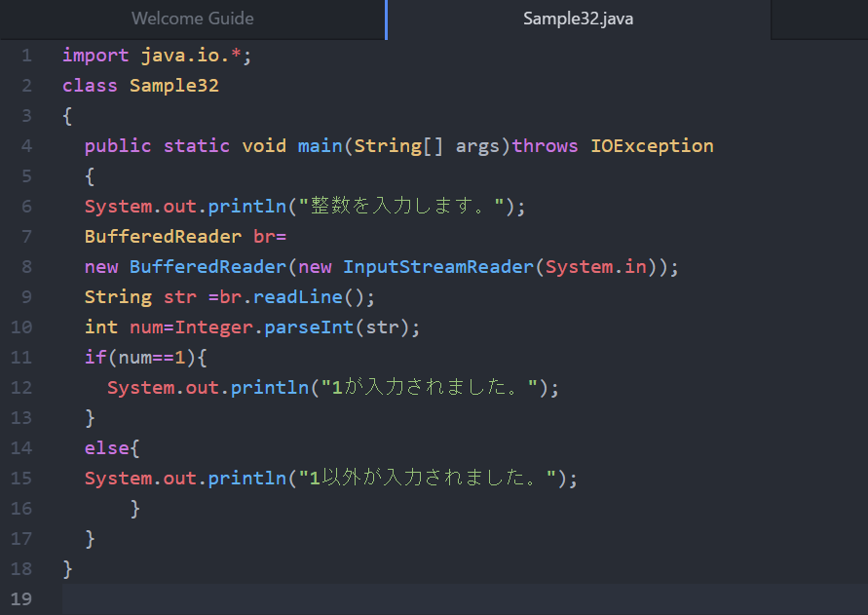This screenshot has width=868, height=615.
Task: Click 'System' on line 15
Action: pos(118,479)
